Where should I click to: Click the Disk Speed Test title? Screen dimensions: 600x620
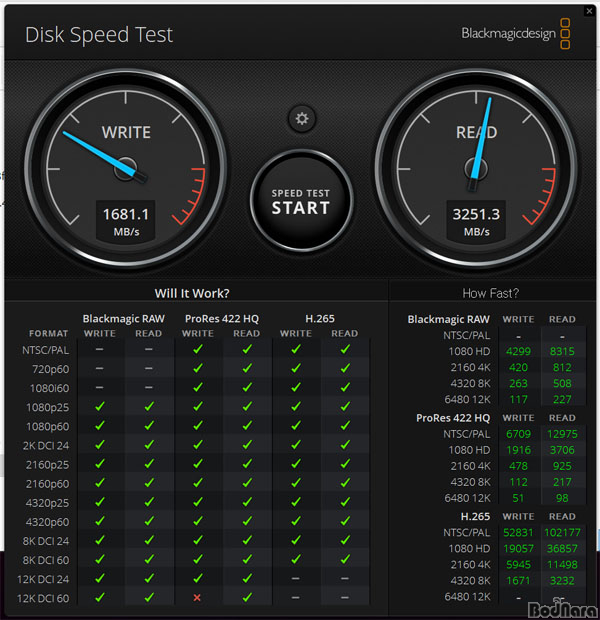[x=99, y=35]
